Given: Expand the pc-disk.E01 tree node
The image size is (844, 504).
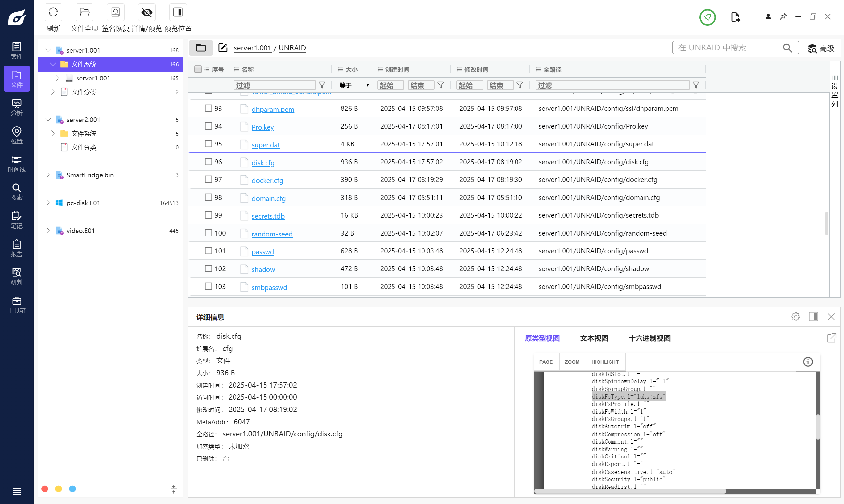Looking at the screenshot, I should pos(48,203).
